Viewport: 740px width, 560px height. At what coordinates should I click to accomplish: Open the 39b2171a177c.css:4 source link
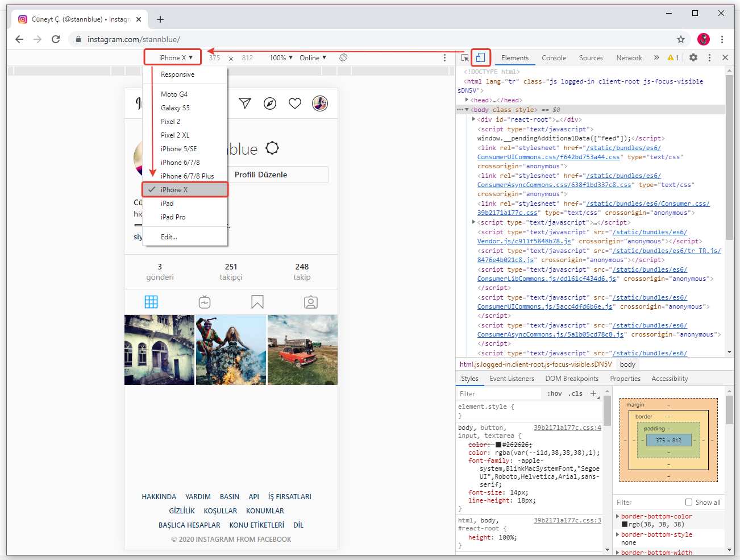pyautogui.click(x=567, y=428)
